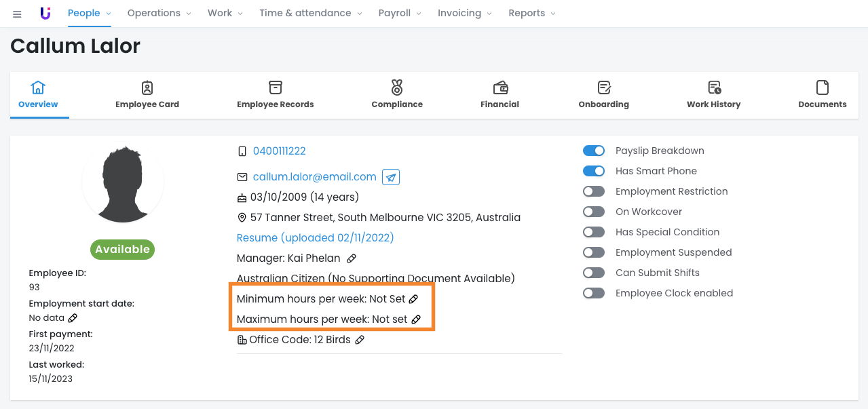868x409 pixels.
Task: Edit the employment start date
Action: [73, 318]
